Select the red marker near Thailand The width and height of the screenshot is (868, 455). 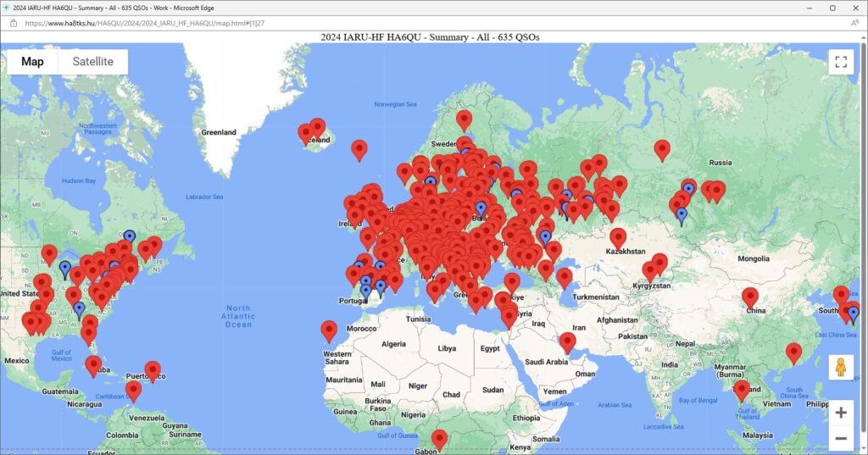742,390
